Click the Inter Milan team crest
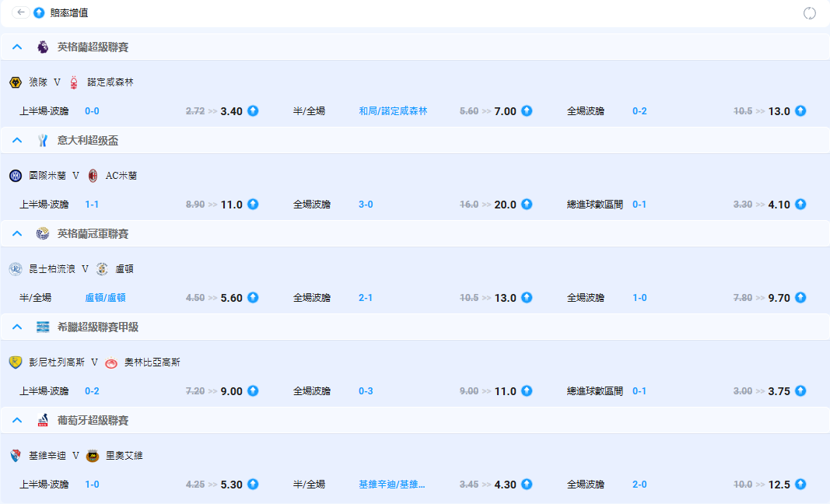 click(16, 176)
